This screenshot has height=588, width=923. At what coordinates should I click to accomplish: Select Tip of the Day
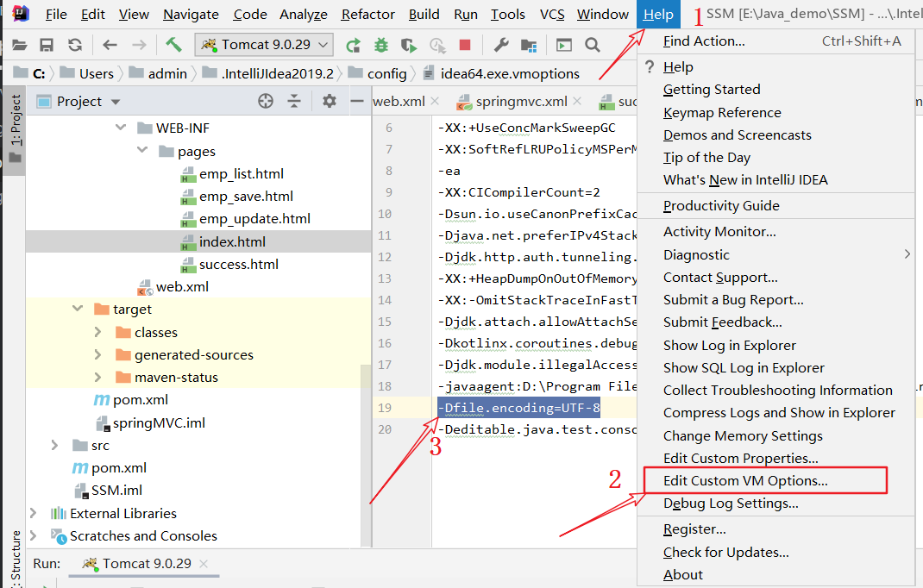[775, 158]
